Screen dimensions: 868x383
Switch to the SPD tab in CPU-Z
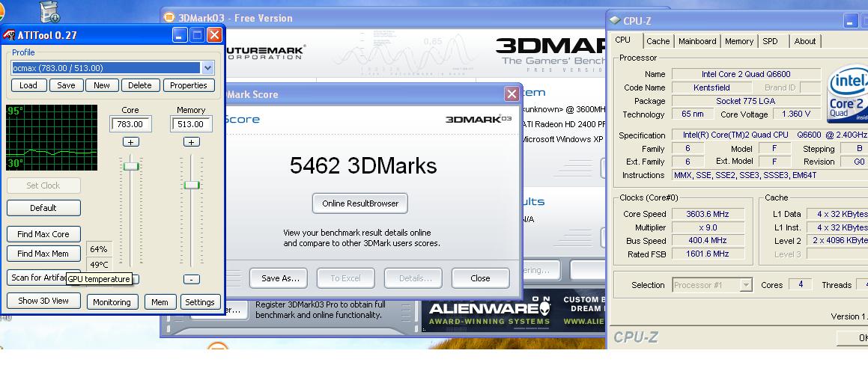tap(770, 41)
